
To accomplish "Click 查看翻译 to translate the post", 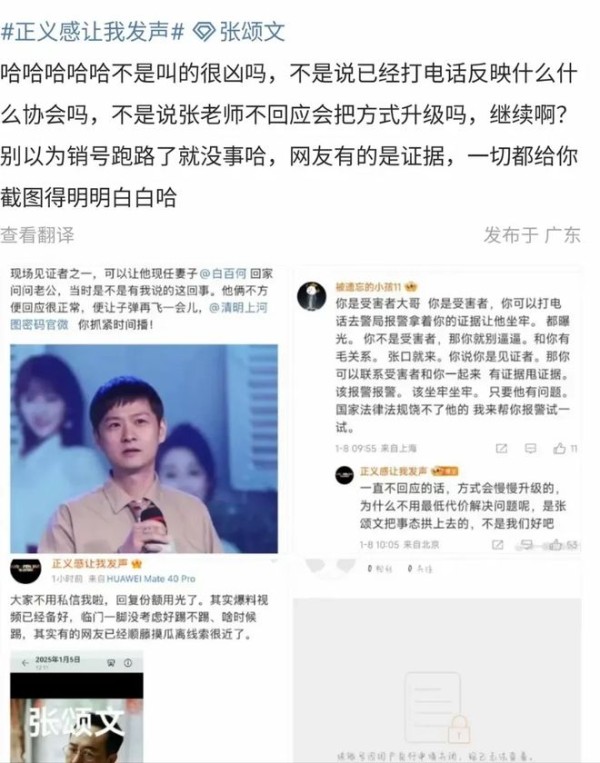I will click(37, 235).
